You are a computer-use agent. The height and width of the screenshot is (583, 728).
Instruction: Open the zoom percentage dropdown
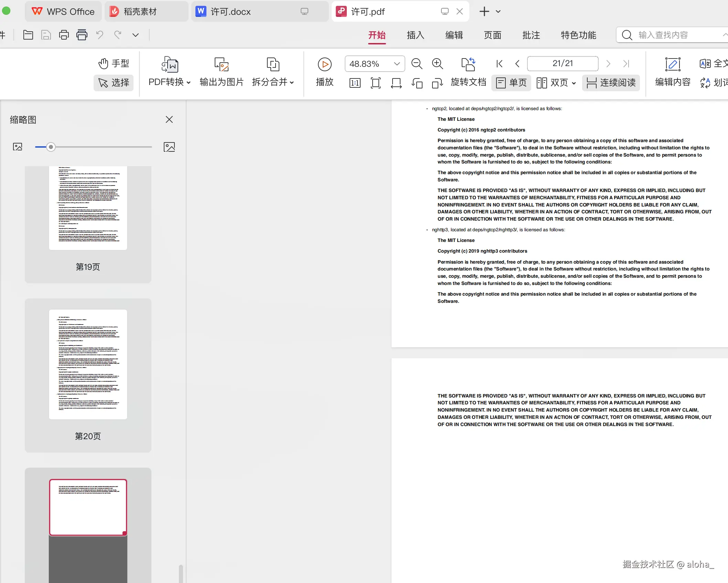(397, 64)
